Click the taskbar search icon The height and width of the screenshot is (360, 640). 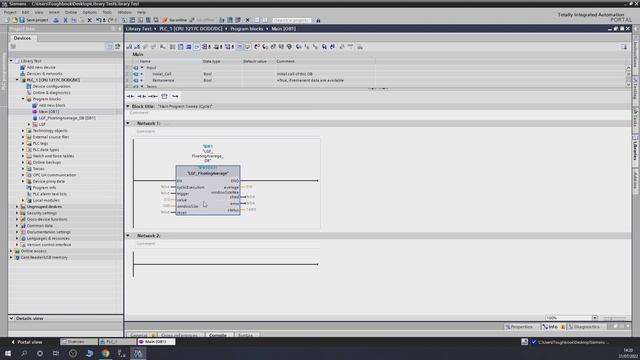(24, 353)
